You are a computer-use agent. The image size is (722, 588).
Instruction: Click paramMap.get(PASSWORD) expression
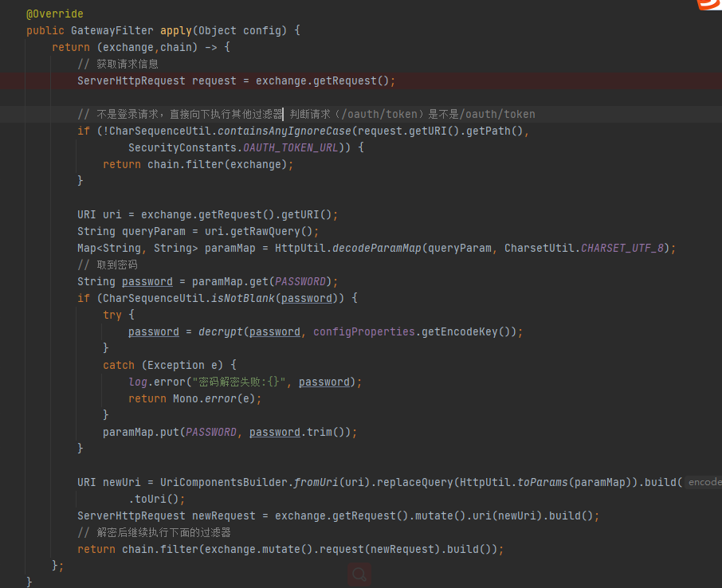[x=261, y=282]
